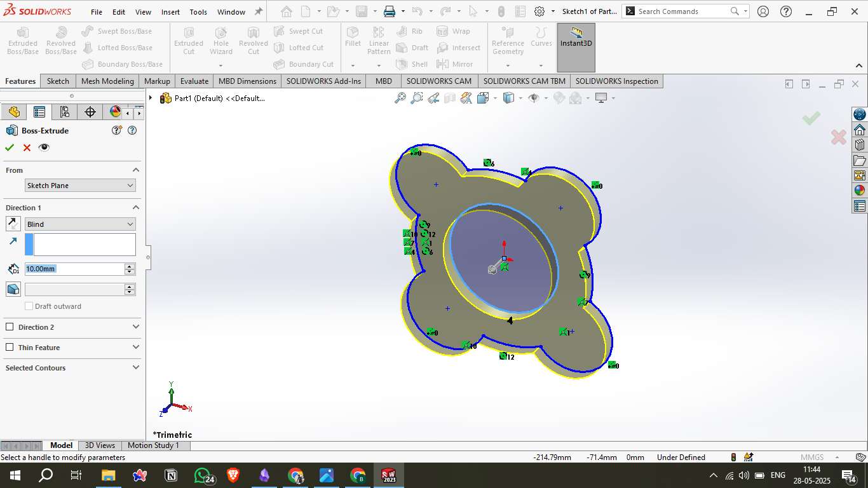Open the Tools menu
Viewport: 868px width, 488px height.
click(x=198, y=12)
